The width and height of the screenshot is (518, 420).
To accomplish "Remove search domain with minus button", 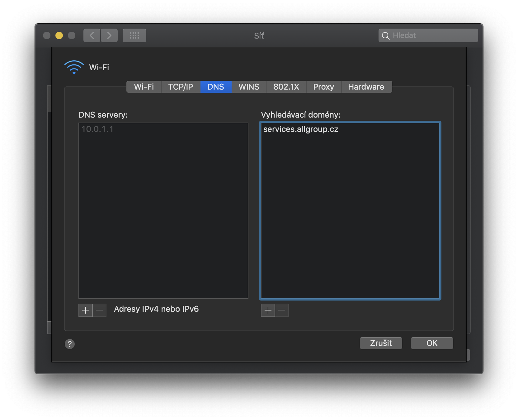I will [282, 310].
